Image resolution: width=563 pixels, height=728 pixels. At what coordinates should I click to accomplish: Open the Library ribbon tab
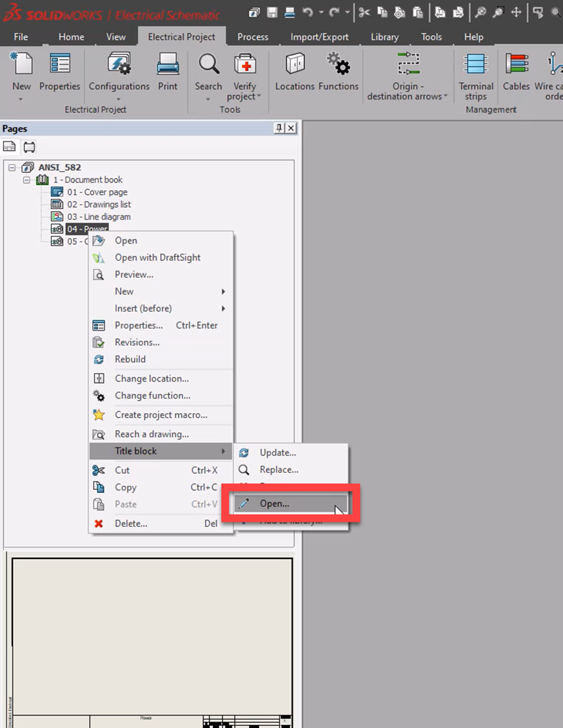coord(384,37)
